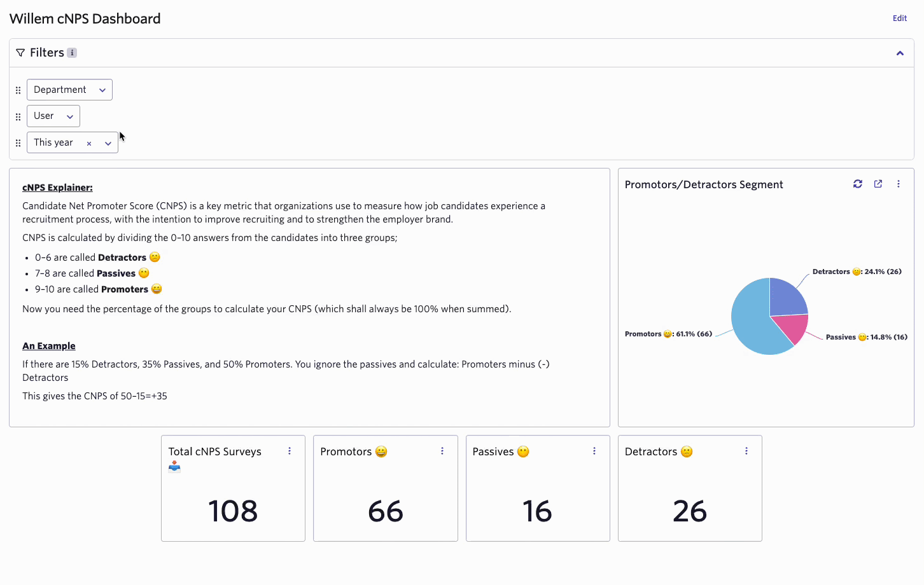Open the pie chart's three-dot menu

tap(899, 184)
